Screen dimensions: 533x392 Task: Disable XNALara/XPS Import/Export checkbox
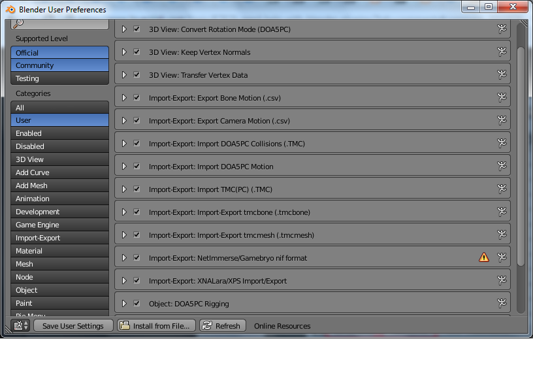pos(137,280)
